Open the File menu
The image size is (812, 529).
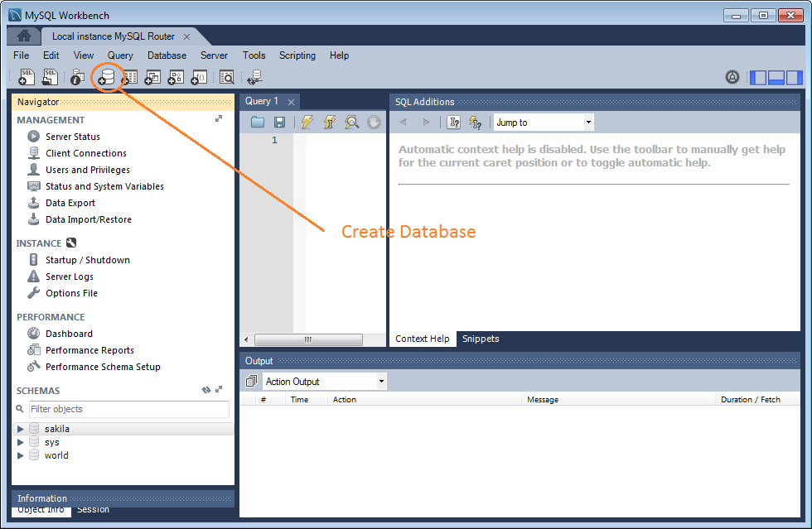click(22, 55)
